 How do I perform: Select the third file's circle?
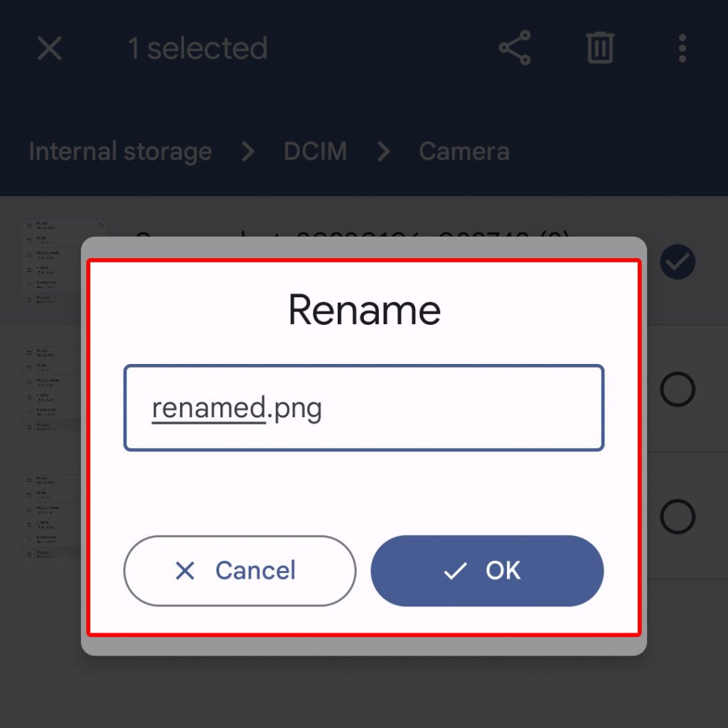click(677, 516)
